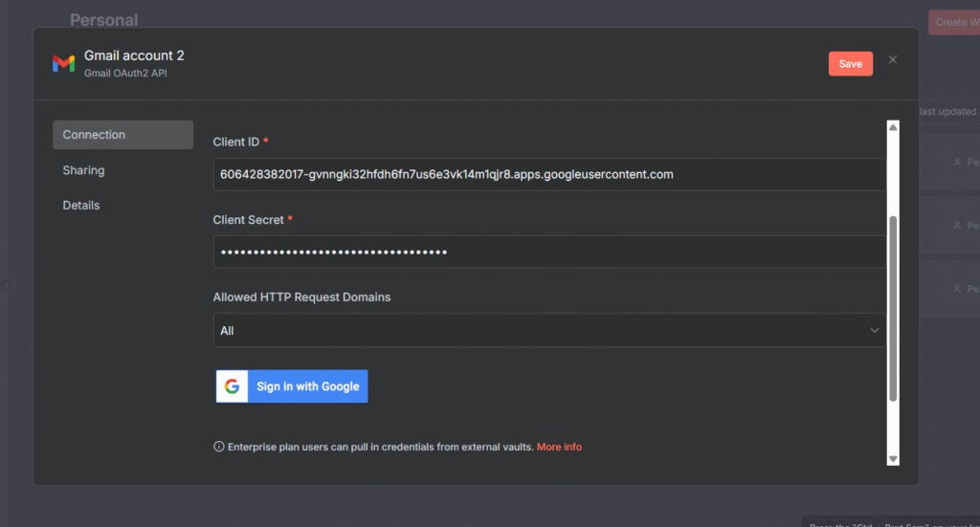Go to the Details tab

coord(81,206)
